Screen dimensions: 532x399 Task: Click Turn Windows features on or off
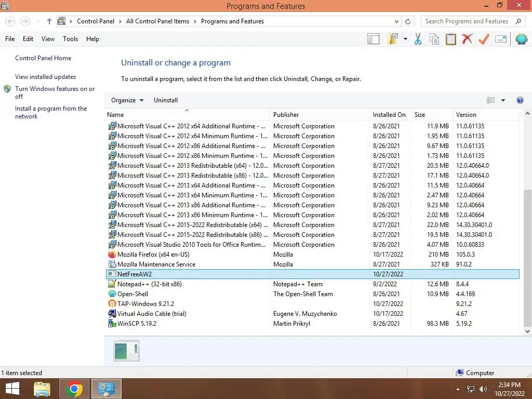pos(55,92)
